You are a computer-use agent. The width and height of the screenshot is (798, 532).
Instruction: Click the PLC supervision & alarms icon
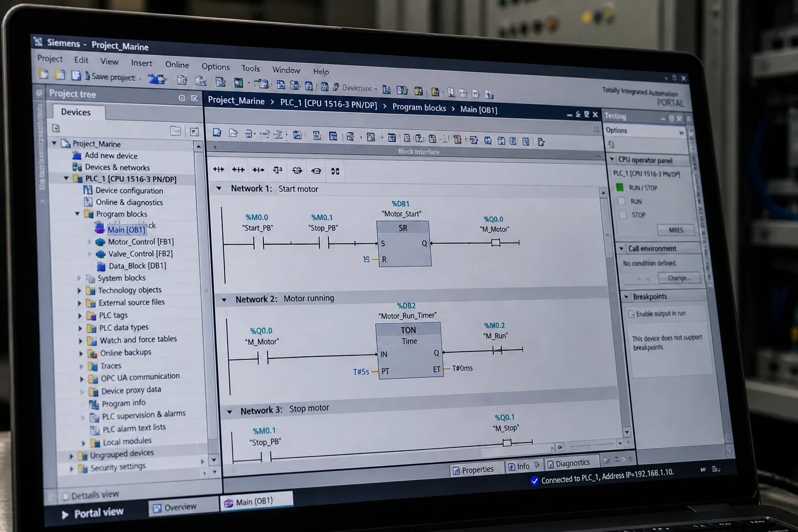(x=94, y=417)
